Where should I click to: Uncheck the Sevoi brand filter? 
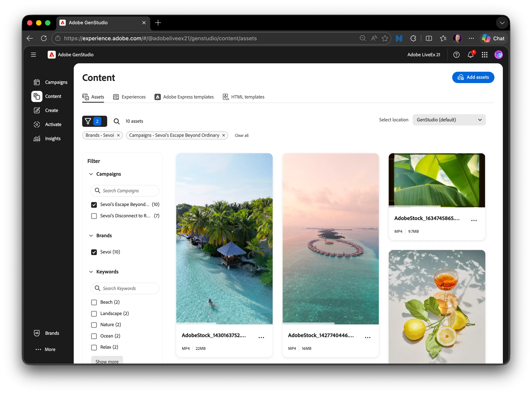[94, 252]
